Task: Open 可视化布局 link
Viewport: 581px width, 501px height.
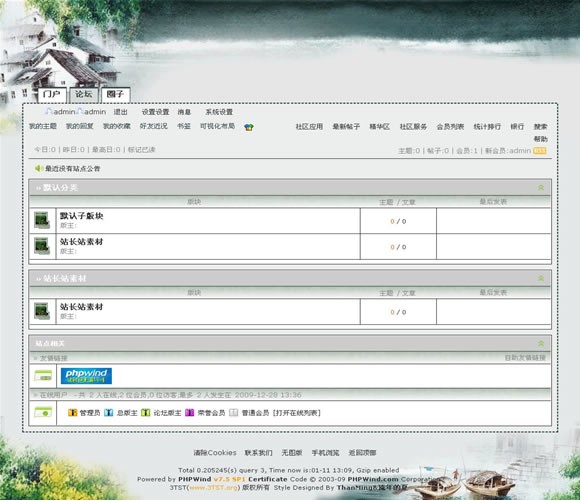Action: [218, 126]
